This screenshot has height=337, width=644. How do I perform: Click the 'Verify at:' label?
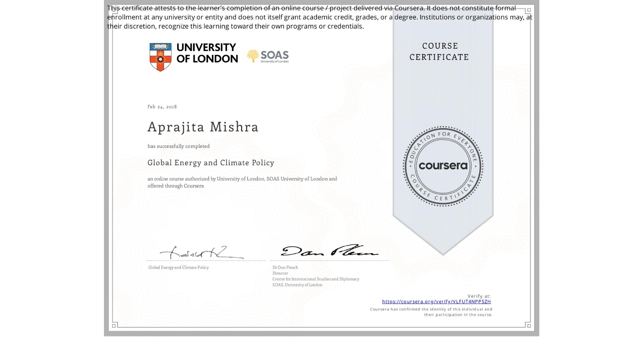coord(479,296)
